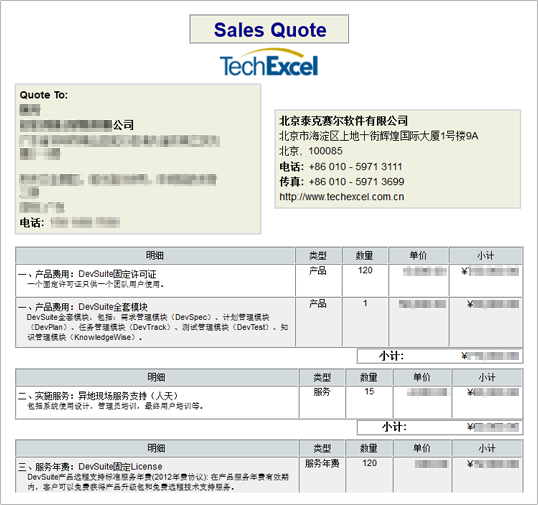Click the TechExcel logo image
The image size is (538, 505).
tap(269, 62)
